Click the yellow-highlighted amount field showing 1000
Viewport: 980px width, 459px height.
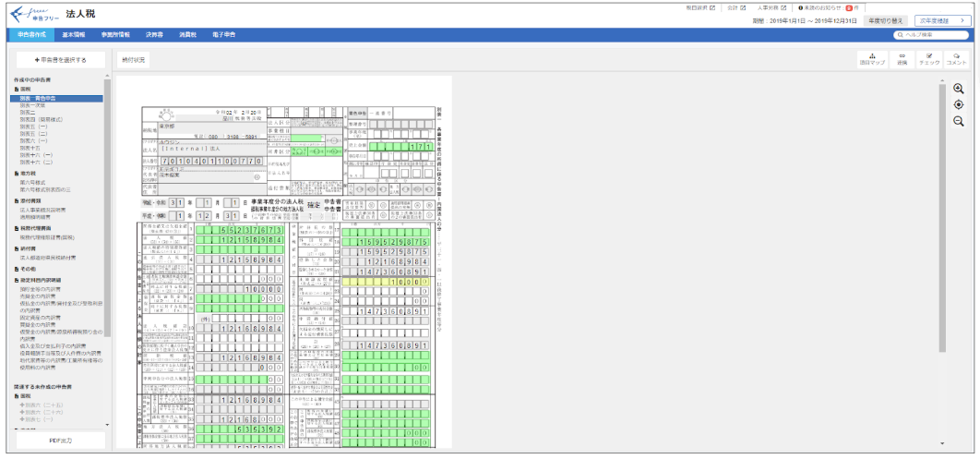(386, 282)
